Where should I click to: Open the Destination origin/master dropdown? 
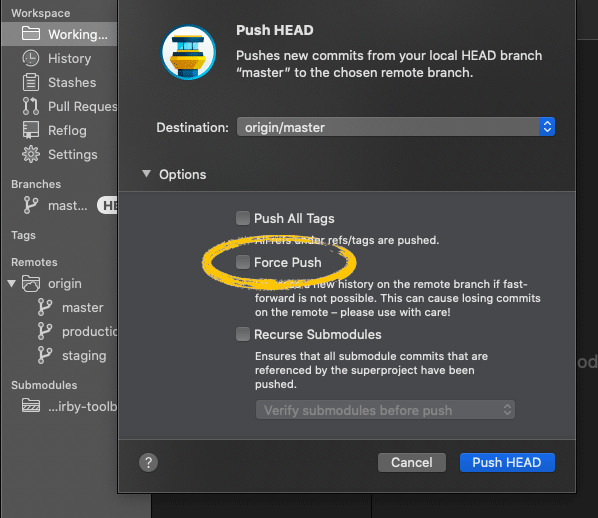coord(395,127)
